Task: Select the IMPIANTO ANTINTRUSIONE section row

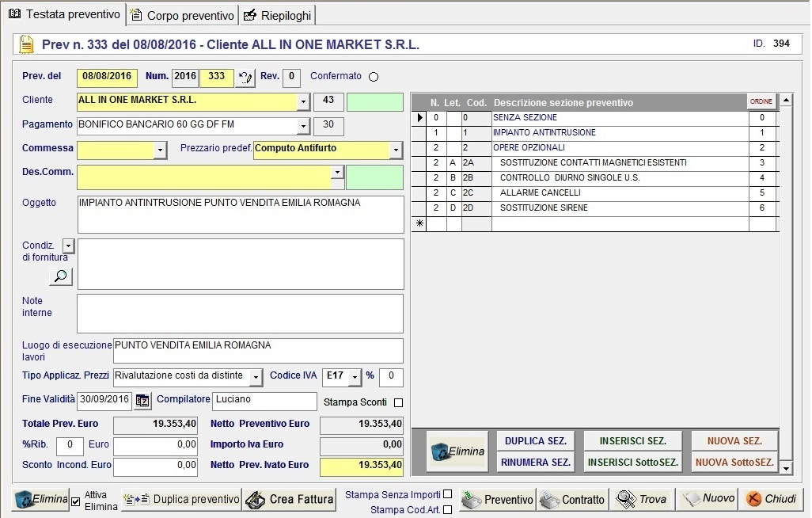Action: pyautogui.click(x=594, y=133)
